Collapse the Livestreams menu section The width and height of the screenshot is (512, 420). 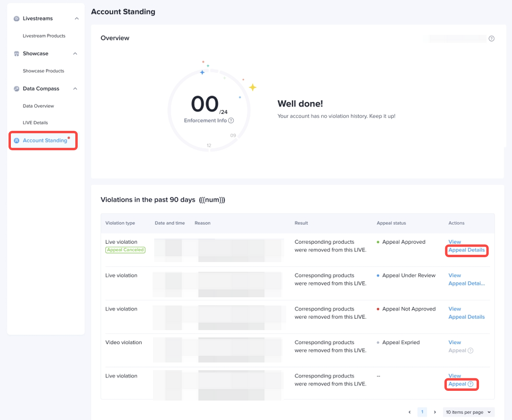pyautogui.click(x=76, y=19)
